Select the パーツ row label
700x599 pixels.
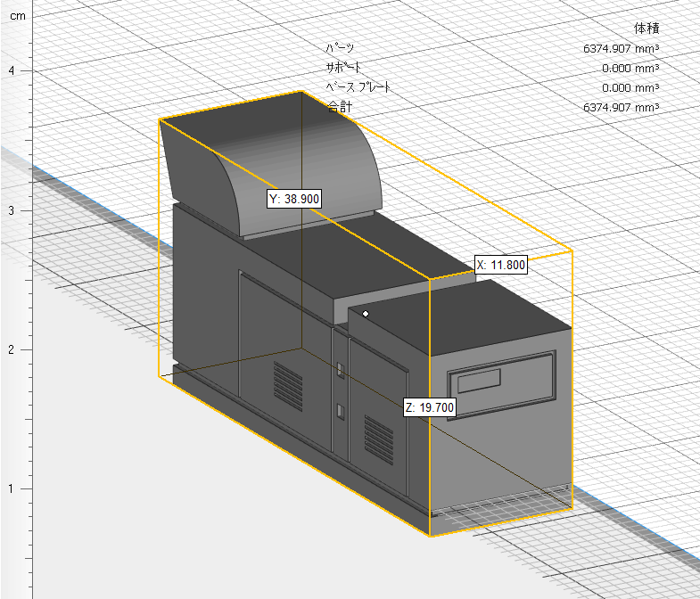tap(340, 48)
